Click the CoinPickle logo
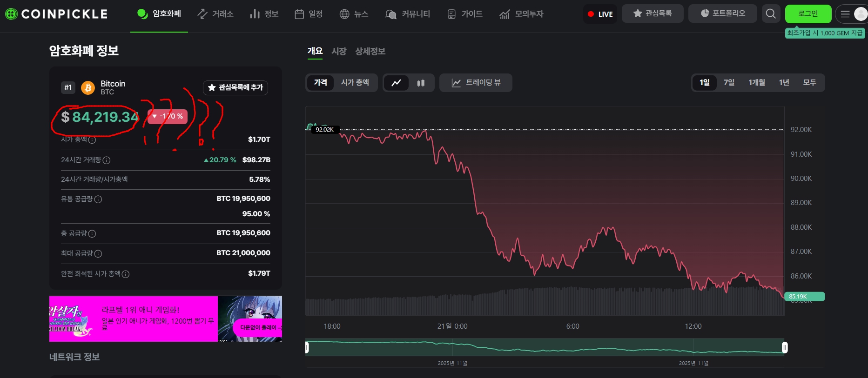 [x=56, y=14]
